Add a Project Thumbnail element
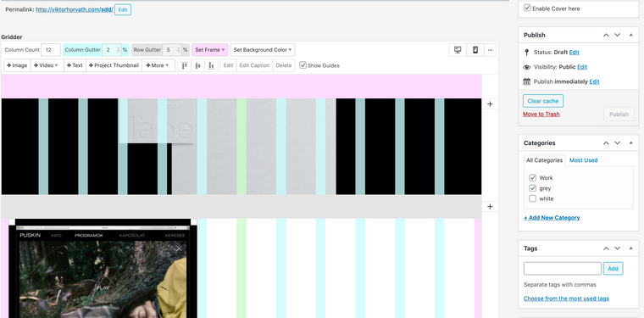The height and width of the screenshot is (318, 644). tap(114, 65)
